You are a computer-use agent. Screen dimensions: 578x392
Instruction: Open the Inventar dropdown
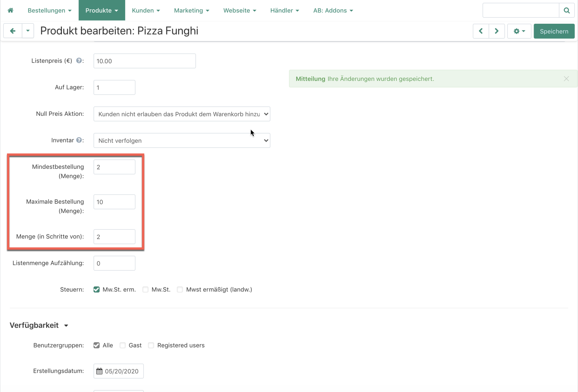(x=182, y=140)
